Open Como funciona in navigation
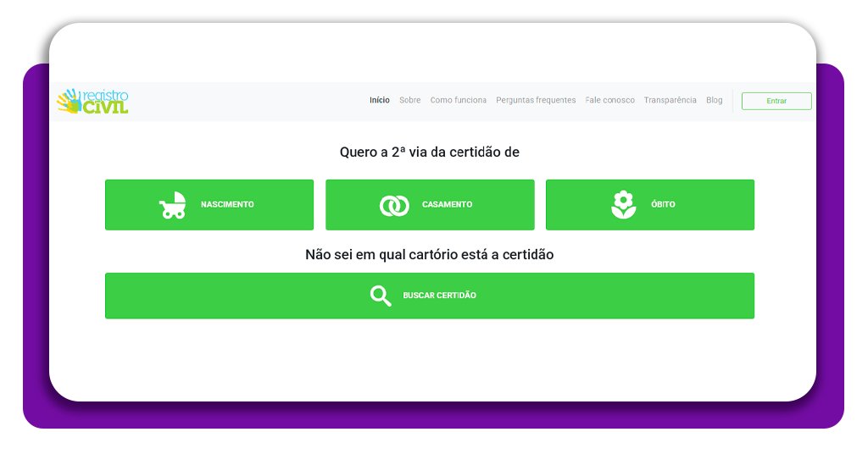This screenshot has width=868, height=454. pyautogui.click(x=458, y=100)
